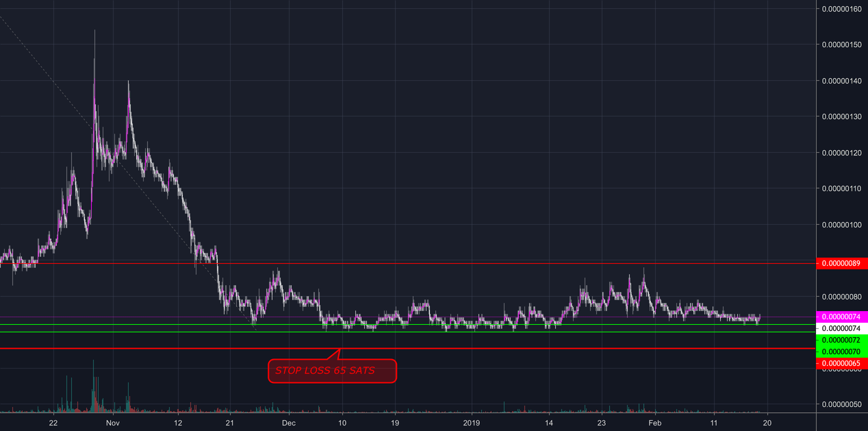Click the 0.00000050 price axis label
Image resolution: width=868 pixels, height=431 pixels.
[x=843, y=404]
